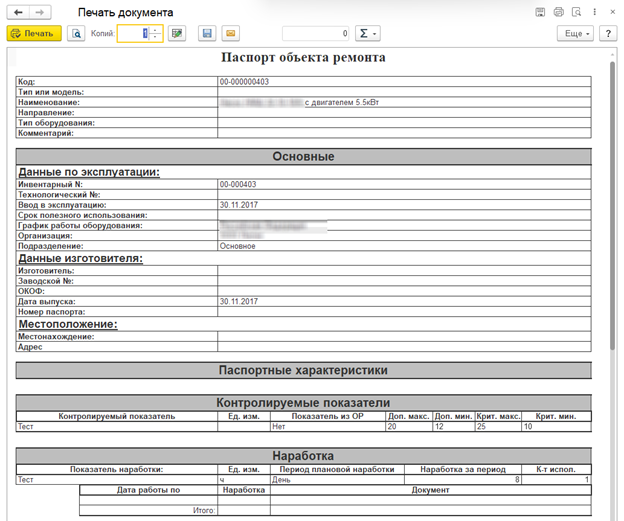624x521 pixels.
Task: Click the Заводской № label cell
Action: 117,281
